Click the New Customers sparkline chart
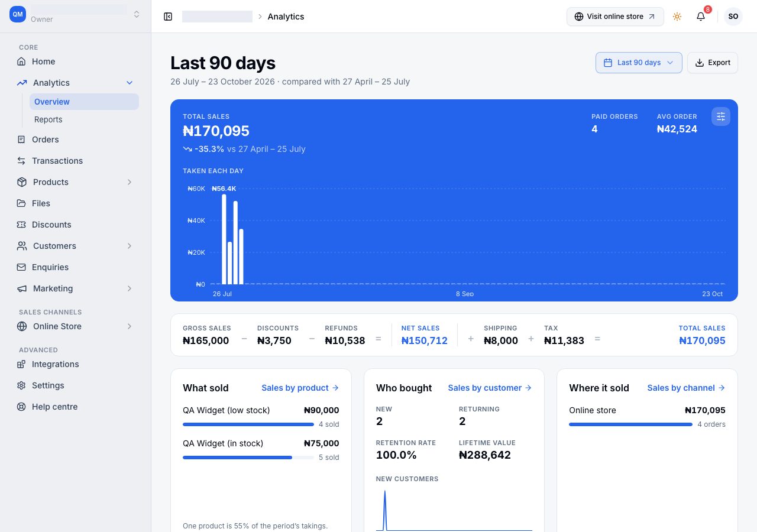 [454, 510]
